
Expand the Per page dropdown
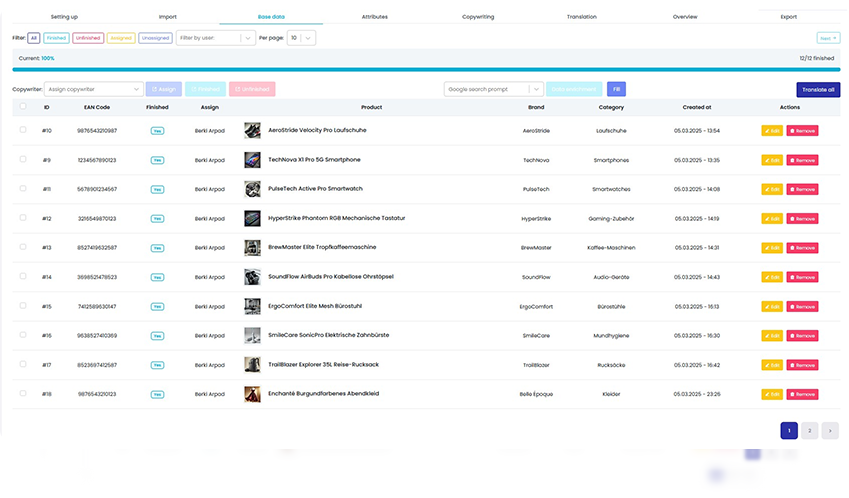(x=301, y=38)
